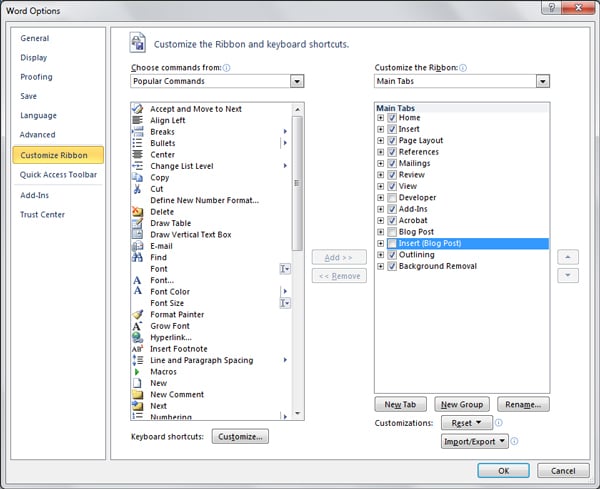The image size is (600, 489).
Task: Click the Cut scissors icon
Action: pos(137,189)
